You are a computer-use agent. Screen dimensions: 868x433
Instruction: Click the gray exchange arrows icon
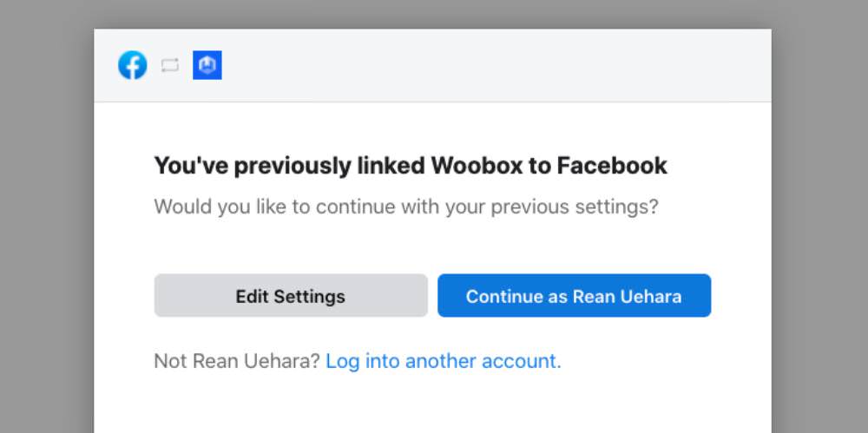pyautogui.click(x=170, y=65)
